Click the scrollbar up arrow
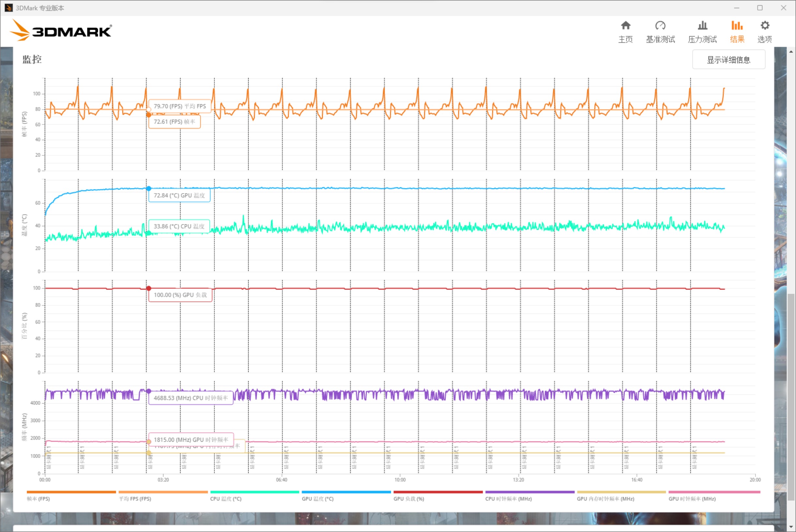This screenshot has height=532, width=796. [x=791, y=52]
